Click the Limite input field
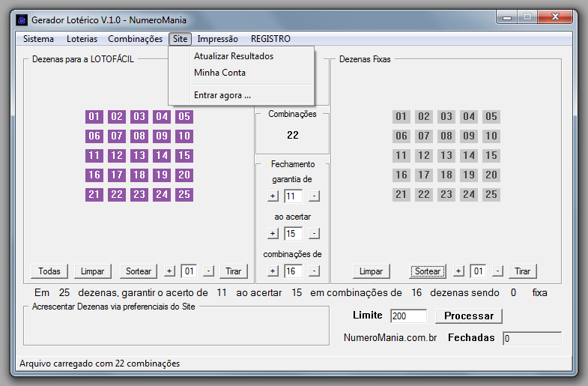 click(408, 316)
